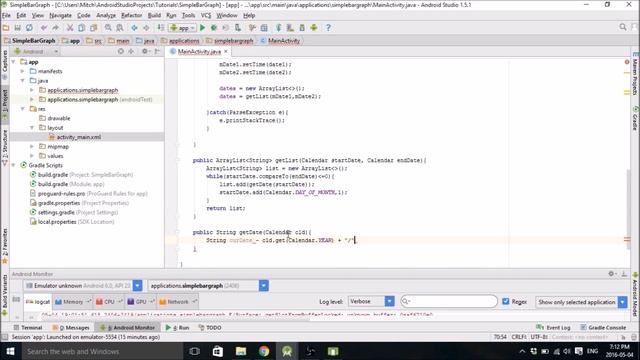Click the Android Device Monitor icon
This screenshot has height=360, width=640.
(x=313, y=28)
